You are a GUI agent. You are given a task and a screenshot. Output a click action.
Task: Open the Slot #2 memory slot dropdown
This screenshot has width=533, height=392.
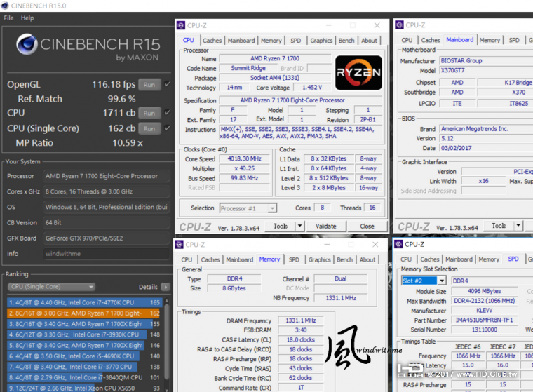point(423,281)
